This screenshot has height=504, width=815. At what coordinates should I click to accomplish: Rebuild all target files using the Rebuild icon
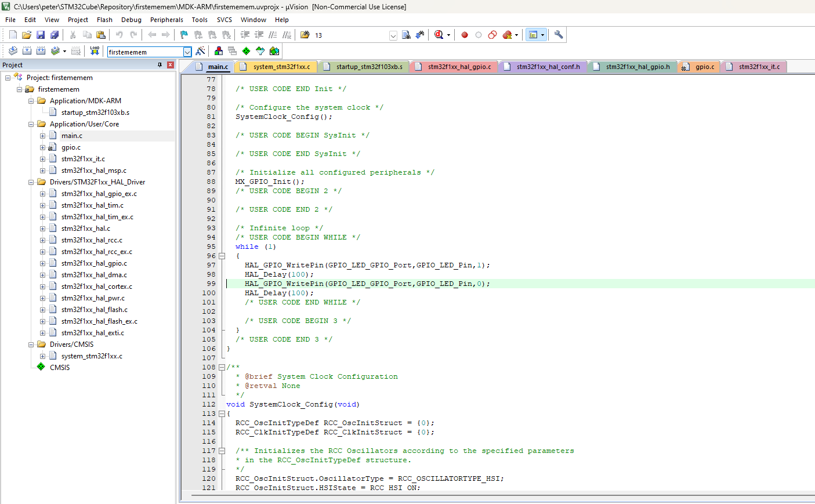[x=41, y=51]
